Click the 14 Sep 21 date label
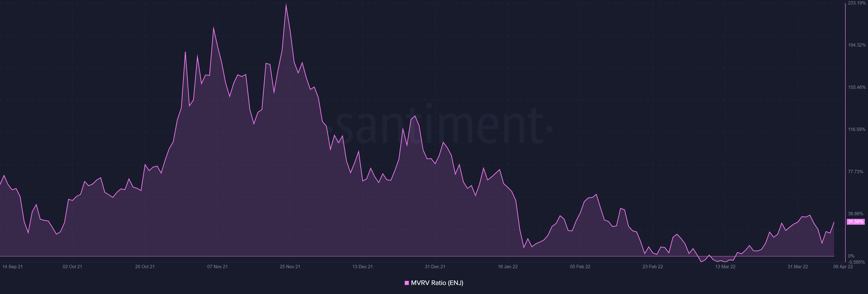The height and width of the screenshot is (294, 868). (12, 267)
